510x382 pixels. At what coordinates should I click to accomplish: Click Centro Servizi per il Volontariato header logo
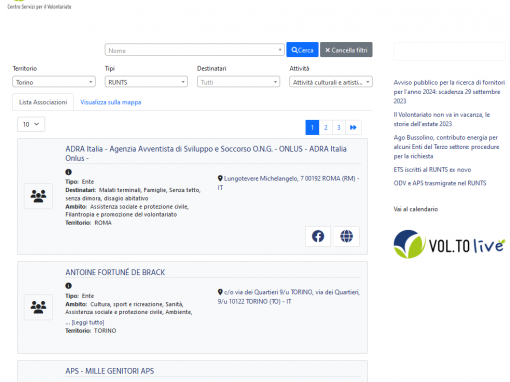(39, 5)
